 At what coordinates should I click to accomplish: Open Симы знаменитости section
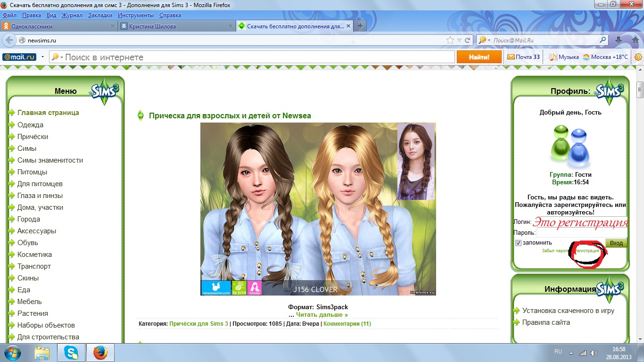point(50,160)
